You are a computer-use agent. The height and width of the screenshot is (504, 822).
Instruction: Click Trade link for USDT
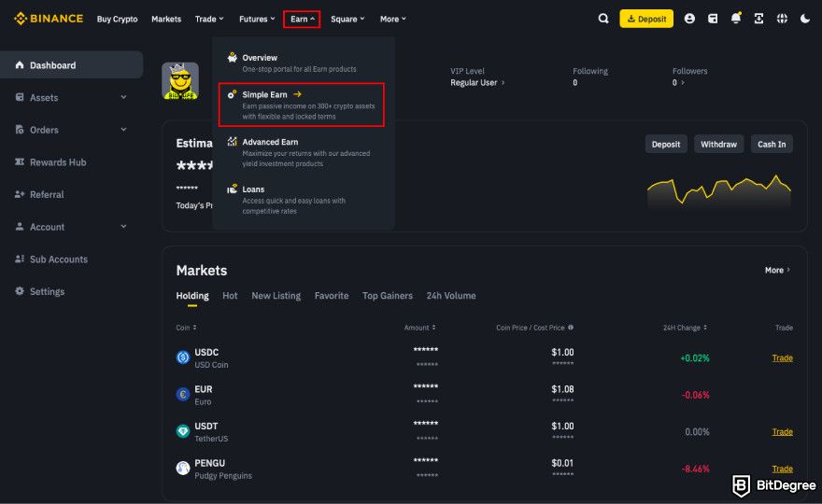click(782, 432)
